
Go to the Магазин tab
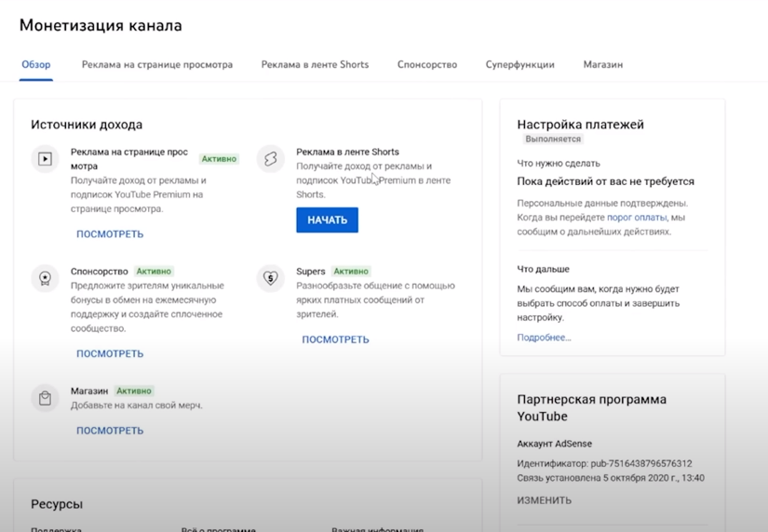coord(603,64)
